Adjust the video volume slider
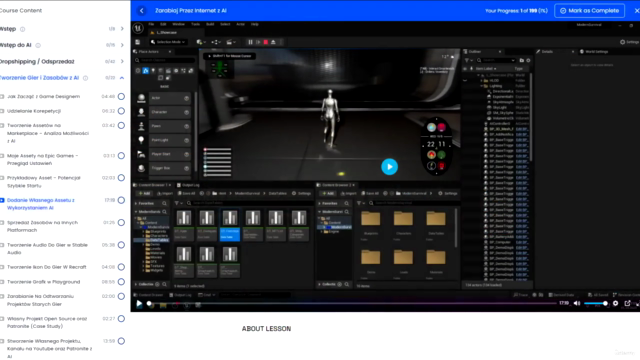 coord(596,303)
